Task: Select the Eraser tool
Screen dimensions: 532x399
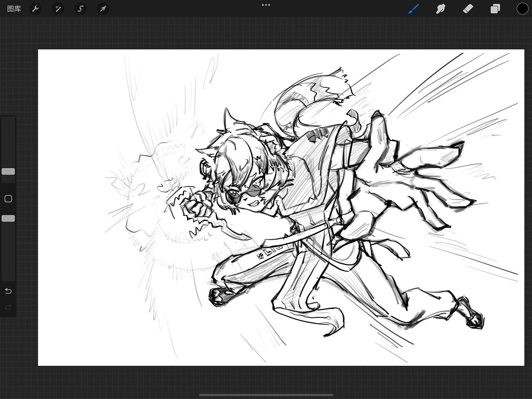Action: pos(468,9)
